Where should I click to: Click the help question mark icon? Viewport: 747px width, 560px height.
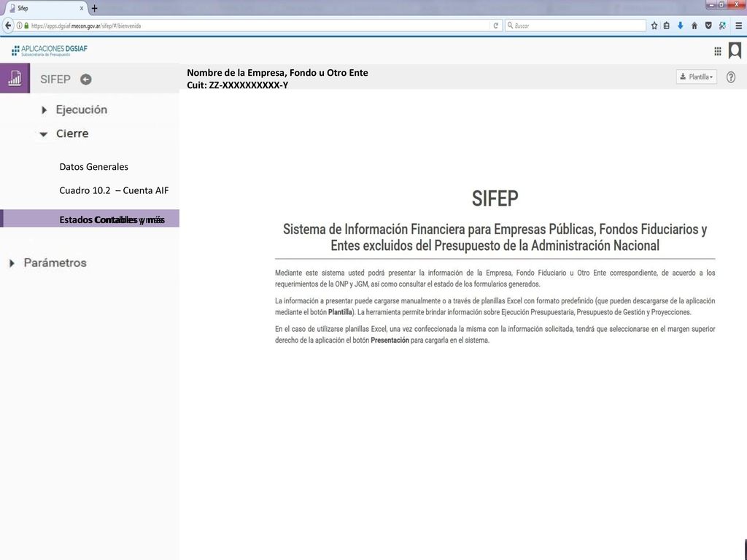point(731,77)
